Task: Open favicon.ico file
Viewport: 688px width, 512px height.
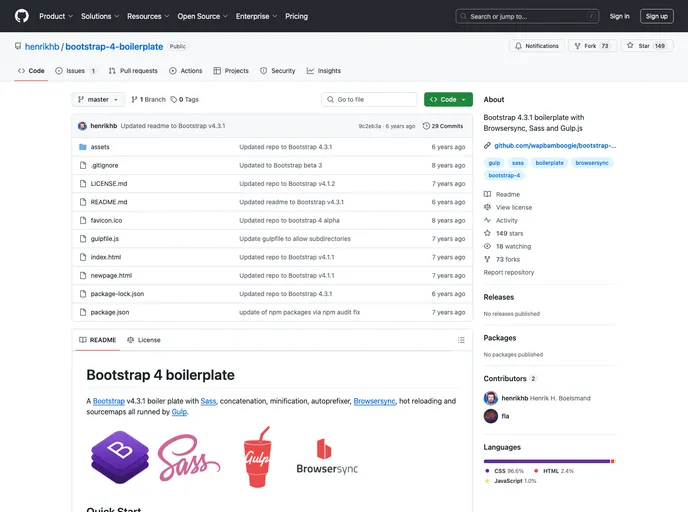Action: tap(106, 220)
